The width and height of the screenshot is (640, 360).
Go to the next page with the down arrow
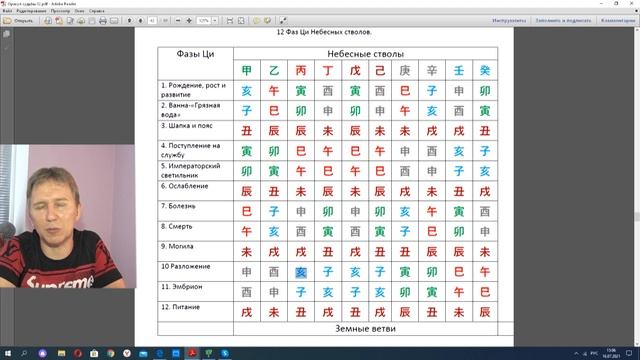pyautogui.click(x=140, y=20)
